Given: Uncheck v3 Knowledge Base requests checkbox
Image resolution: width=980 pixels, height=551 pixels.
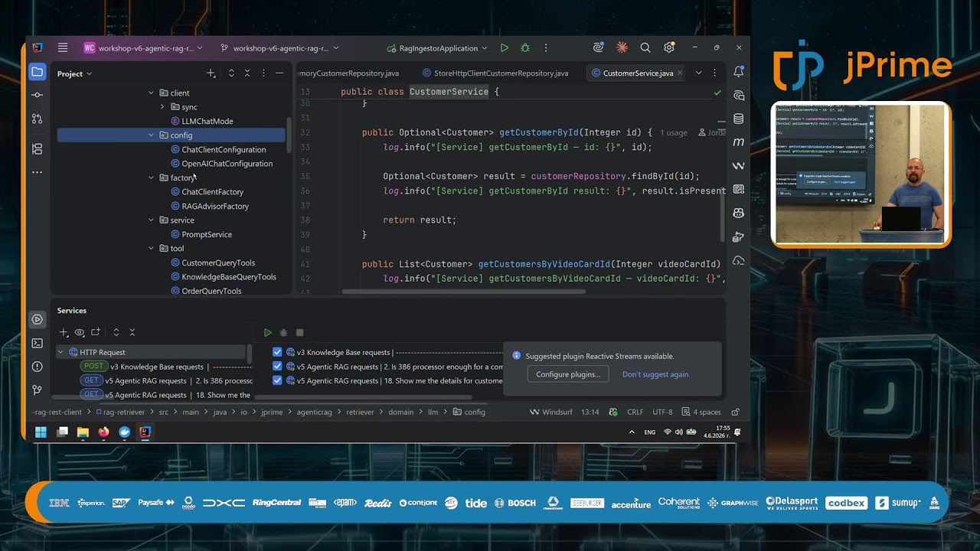Looking at the screenshot, I should 277,352.
